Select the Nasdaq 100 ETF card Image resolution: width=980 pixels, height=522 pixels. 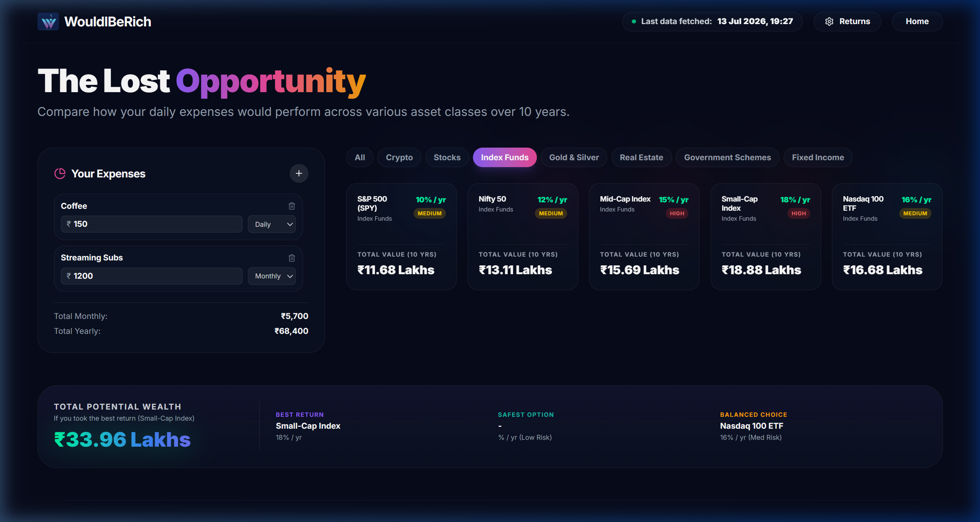point(887,237)
